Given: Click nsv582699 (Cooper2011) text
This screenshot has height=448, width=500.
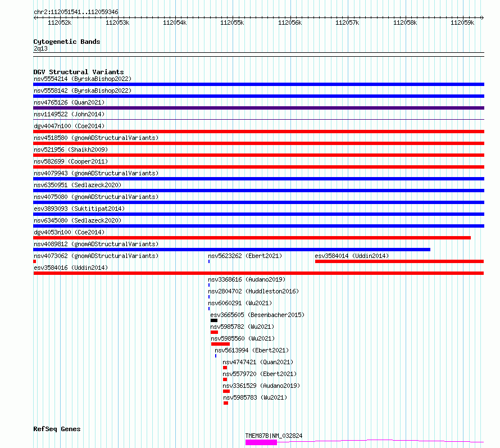Looking at the screenshot, I should click(x=71, y=161).
